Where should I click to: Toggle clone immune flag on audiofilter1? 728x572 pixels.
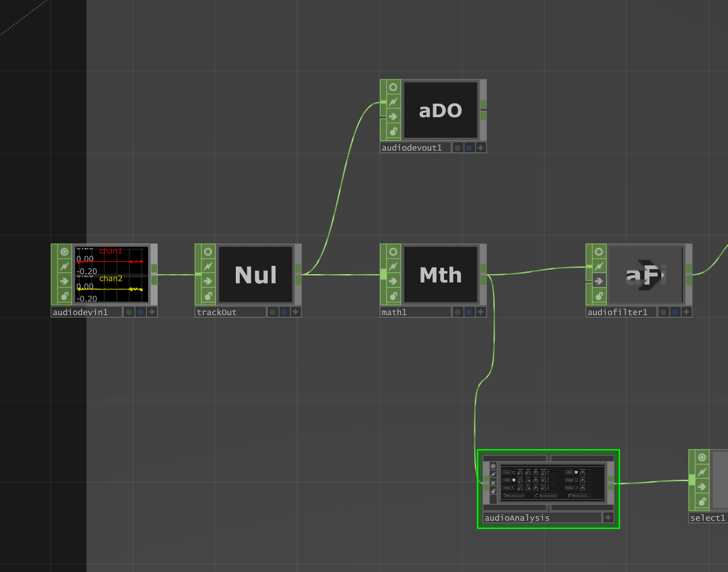[x=599, y=266]
